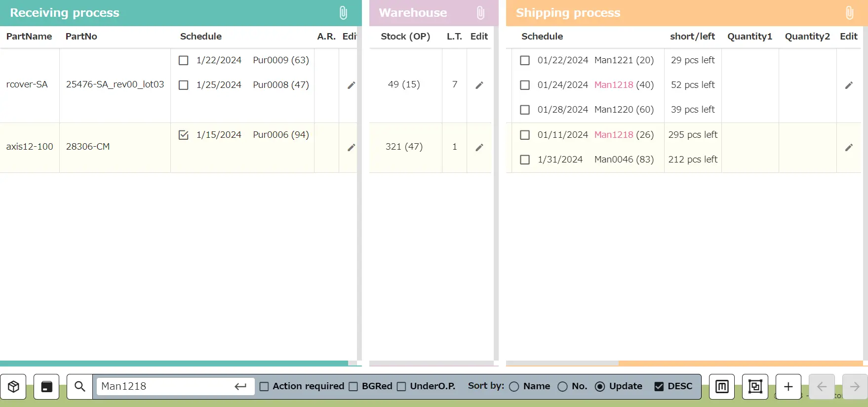Click the Man0046 (83) shipping schedule entry

[x=624, y=160]
